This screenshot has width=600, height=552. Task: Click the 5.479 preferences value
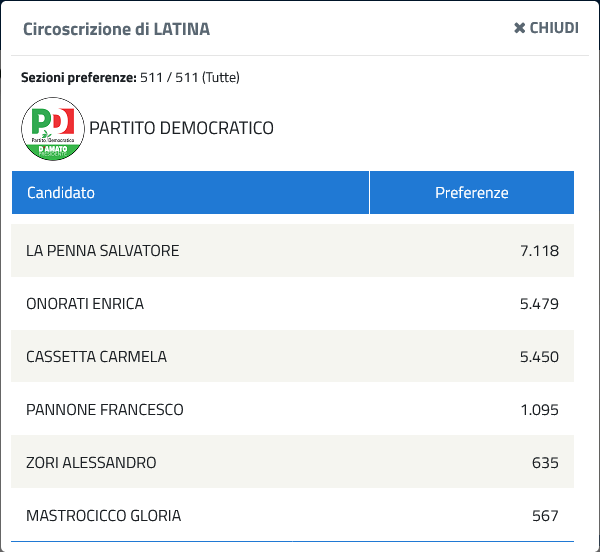(x=539, y=304)
